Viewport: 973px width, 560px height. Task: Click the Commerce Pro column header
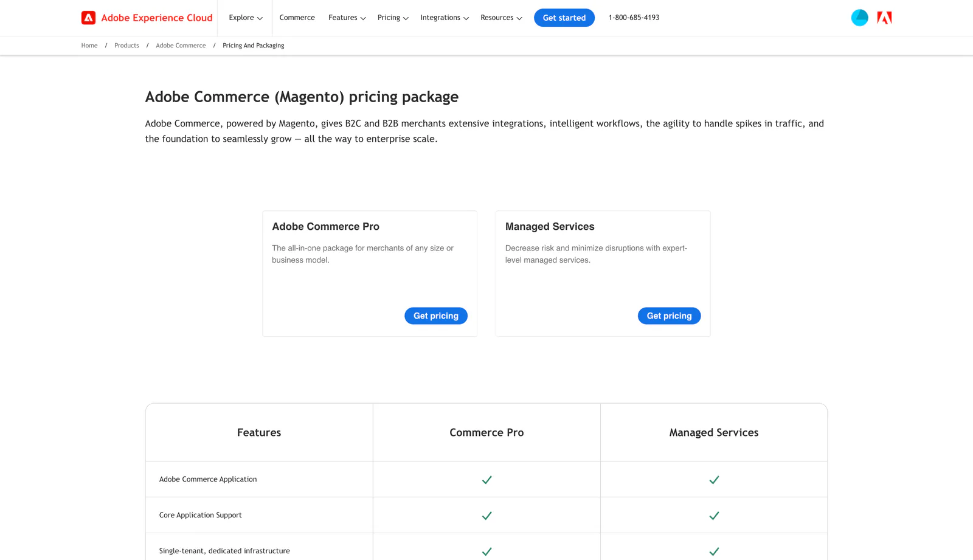click(x=486, y=432)
